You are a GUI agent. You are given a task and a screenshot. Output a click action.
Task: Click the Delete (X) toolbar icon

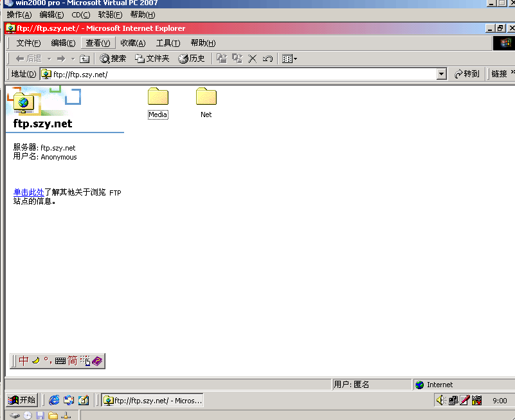253,59
